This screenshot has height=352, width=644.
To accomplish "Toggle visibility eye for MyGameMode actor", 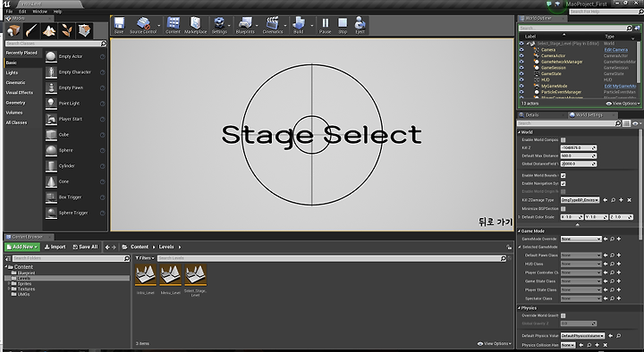I will 521,86.
